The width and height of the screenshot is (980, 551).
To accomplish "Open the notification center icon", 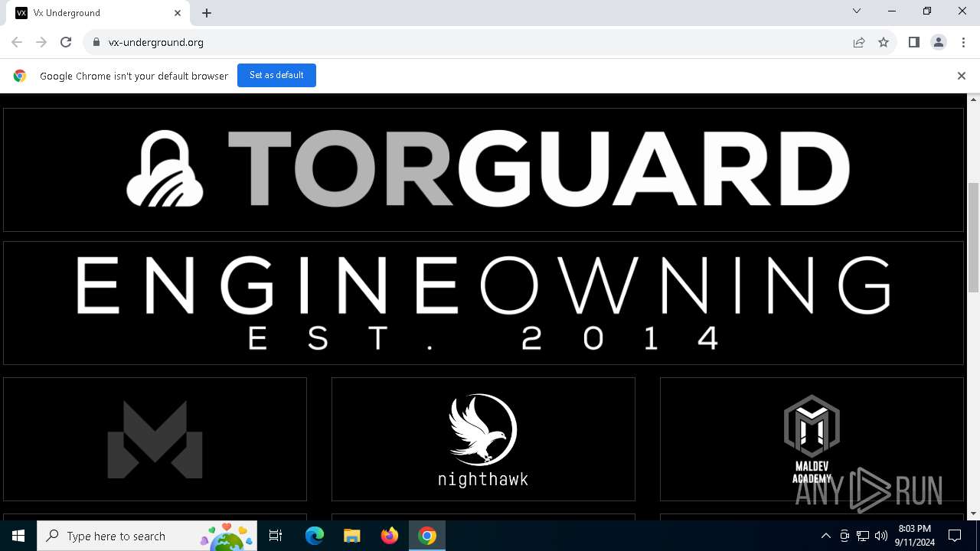I will pyautogui.click(x=955, y=536).
